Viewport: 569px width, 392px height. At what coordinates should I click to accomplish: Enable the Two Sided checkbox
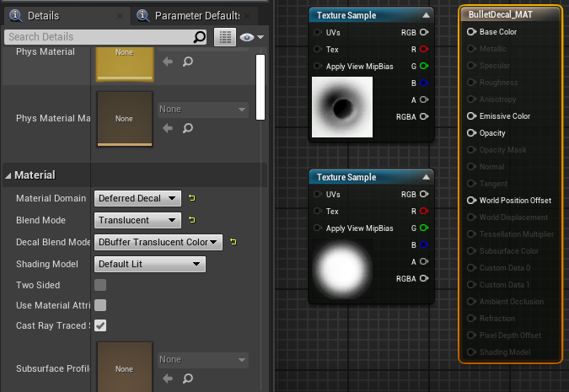coord(100,286)
